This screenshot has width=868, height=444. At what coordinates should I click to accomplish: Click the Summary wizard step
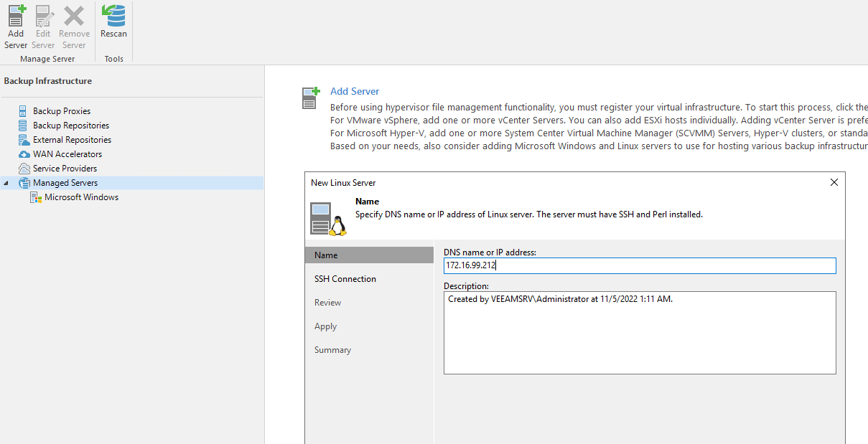pyautogui.click(x=332, y=350)
